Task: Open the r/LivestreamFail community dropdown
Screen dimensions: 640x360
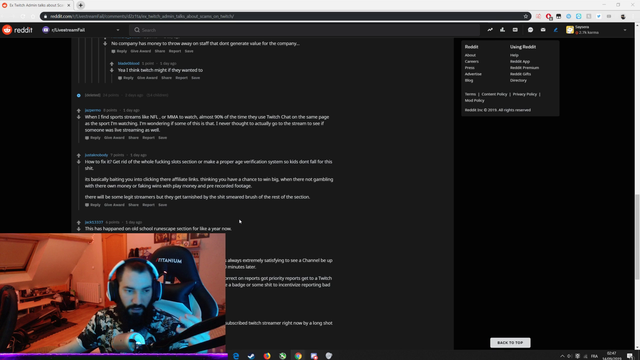Action: (81, 30)
